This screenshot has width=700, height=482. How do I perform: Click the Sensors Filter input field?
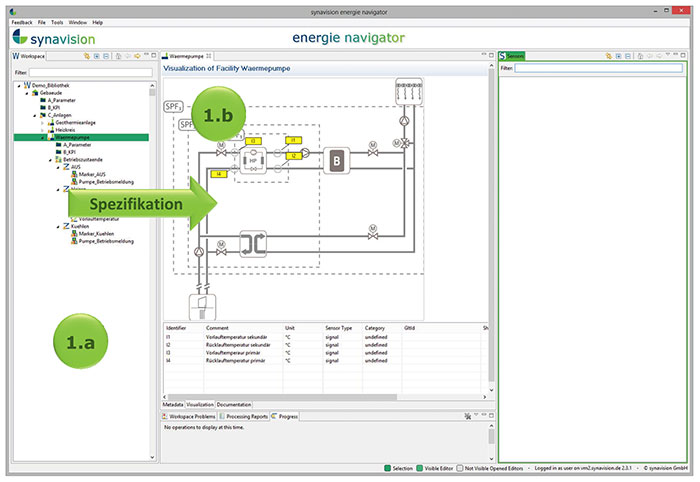tap(599, 68)
